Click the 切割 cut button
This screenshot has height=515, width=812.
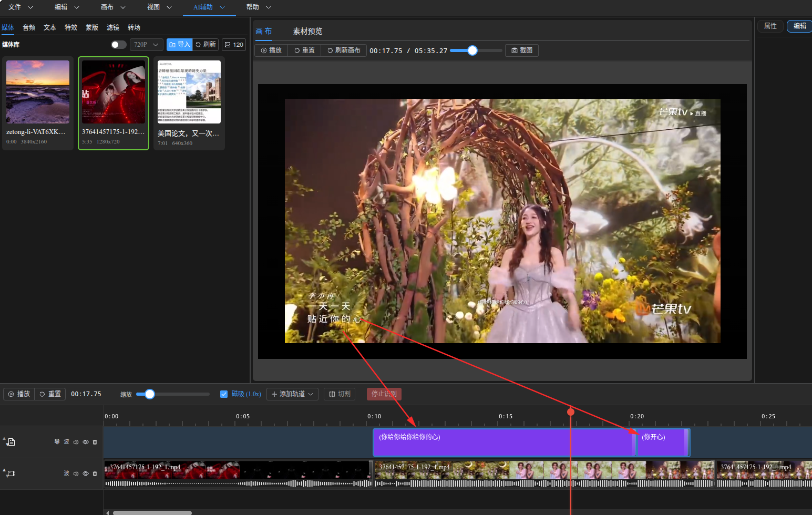click(x=340, y=394)
